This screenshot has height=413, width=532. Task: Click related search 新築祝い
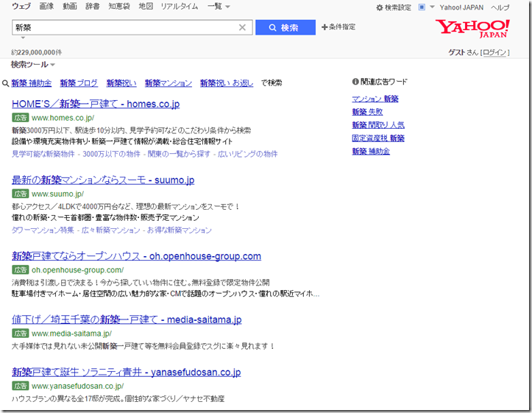pos(121,82)
